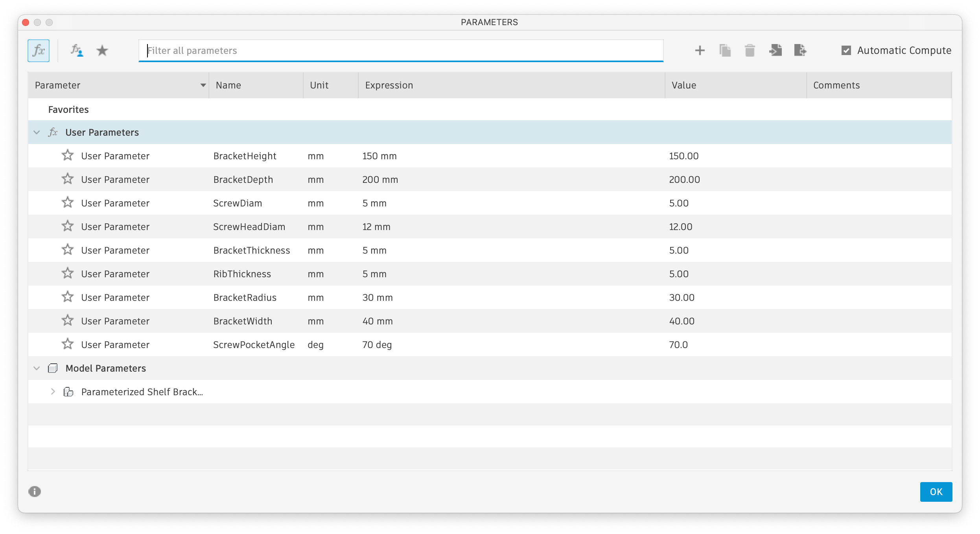Expand the Parameterized Shelf Bracket node
The image size is (980, 534).
click(x=53, y=392)
